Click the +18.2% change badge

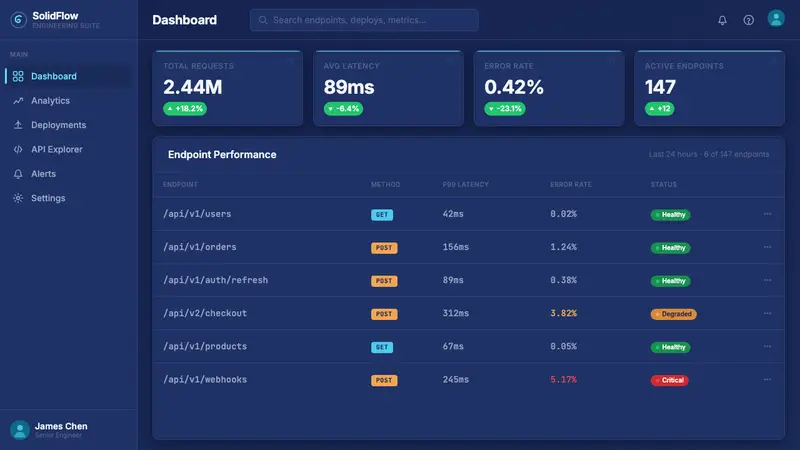pyautogui.click(x=185, y=109)
